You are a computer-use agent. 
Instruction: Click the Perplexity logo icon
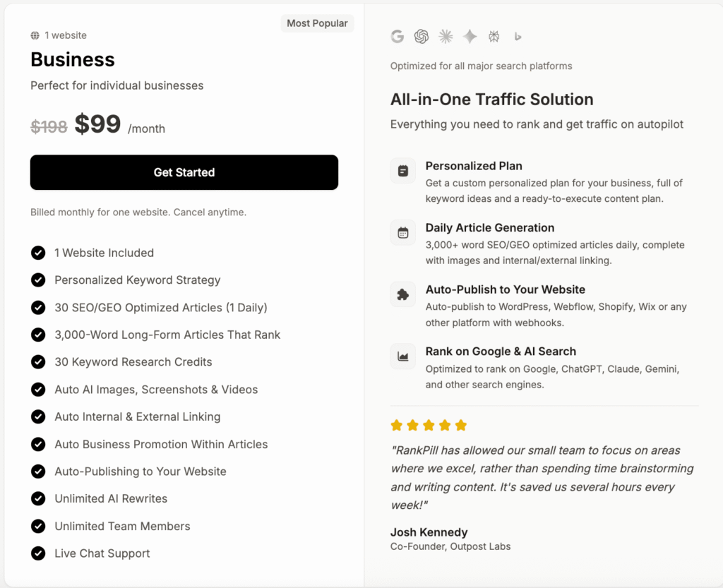click(494, 37)
